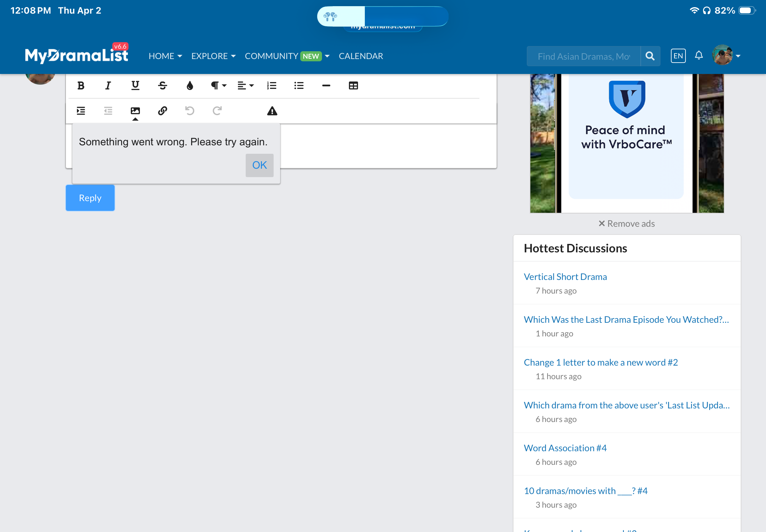766x532 pixels.
Task: Apply strikethrough formatting icon
Action: [x=162, y=86]
